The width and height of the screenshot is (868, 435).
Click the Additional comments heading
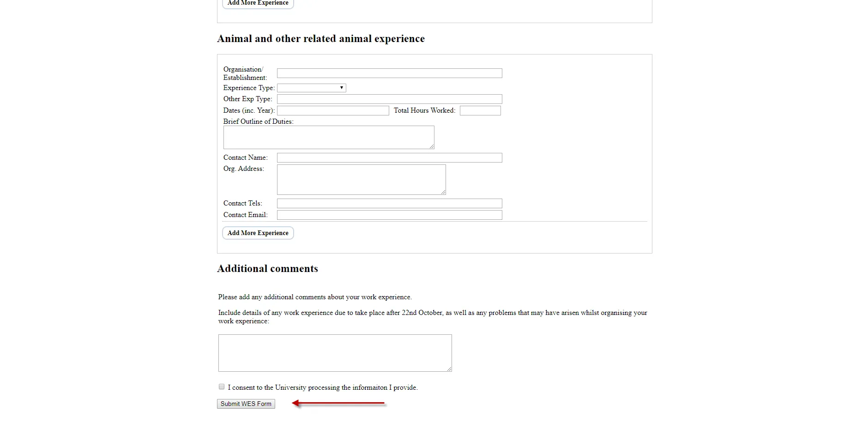[267, 268]
